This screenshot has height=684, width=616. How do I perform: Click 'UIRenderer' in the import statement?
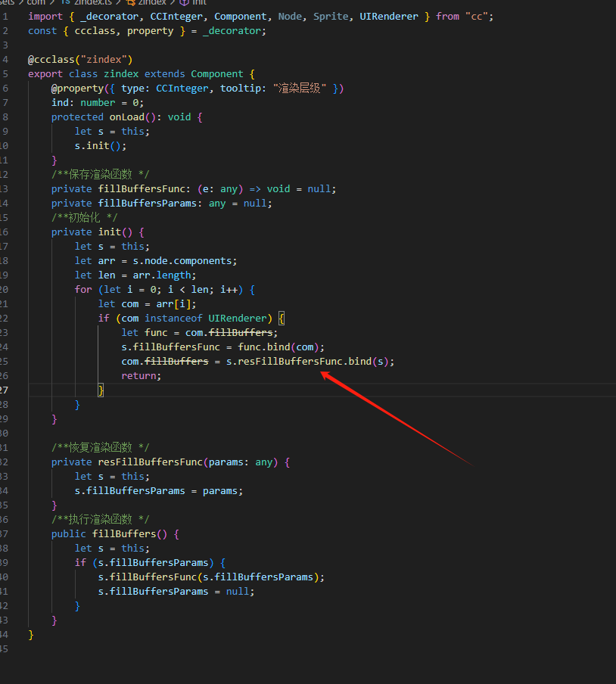[x=389, y=17]
